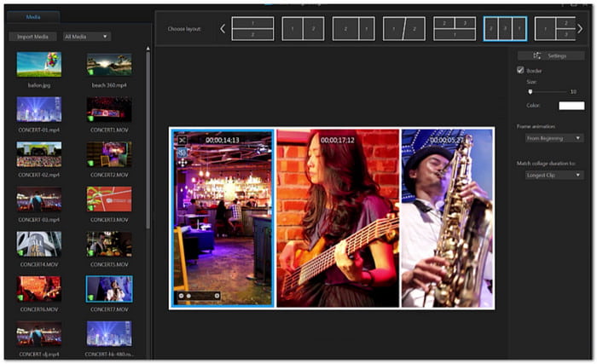The width and height of the screenshot is (597, 364).
Task: Click the border Size slider handle
Action: pos(530,92)
